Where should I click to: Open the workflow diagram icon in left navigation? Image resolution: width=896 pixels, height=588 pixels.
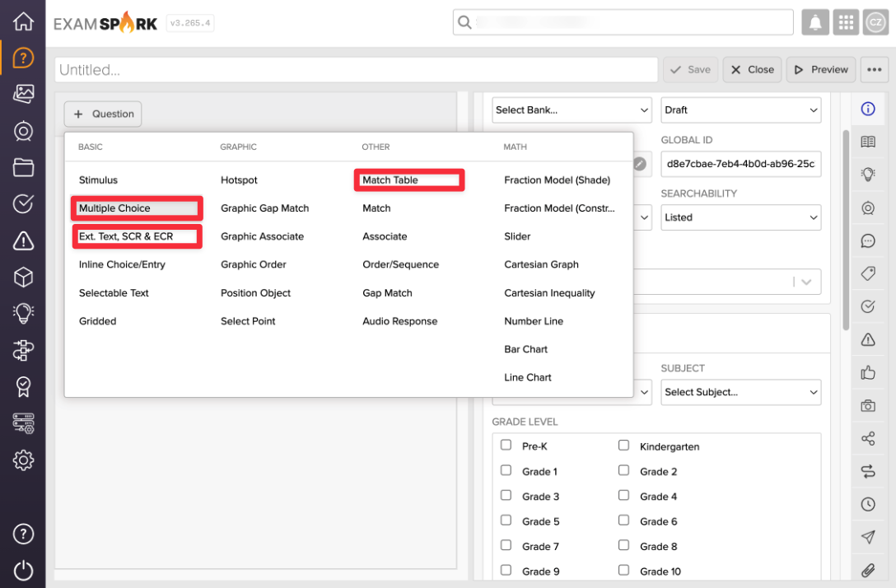tap(23, 350)
